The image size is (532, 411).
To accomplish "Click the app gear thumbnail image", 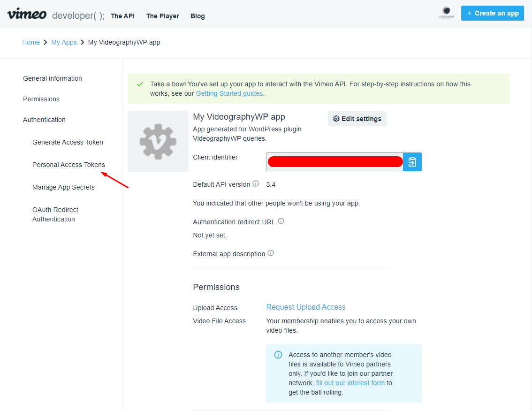I will click(x=158, y=142).
